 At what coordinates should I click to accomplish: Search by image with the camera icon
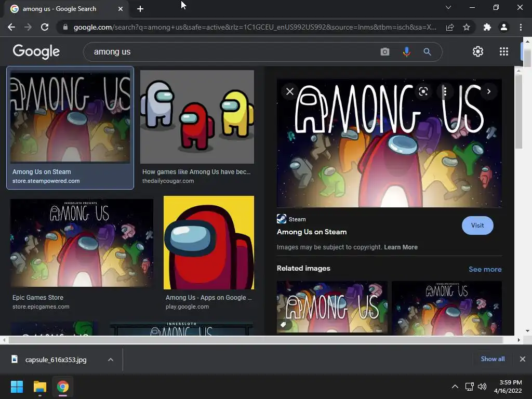[385, 52]
